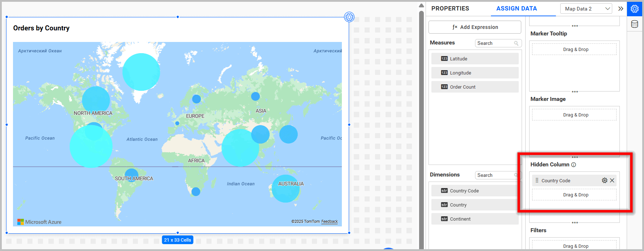644x251 pixels.
Task: Click the blue properties gear icon
Action: point(635,9)
